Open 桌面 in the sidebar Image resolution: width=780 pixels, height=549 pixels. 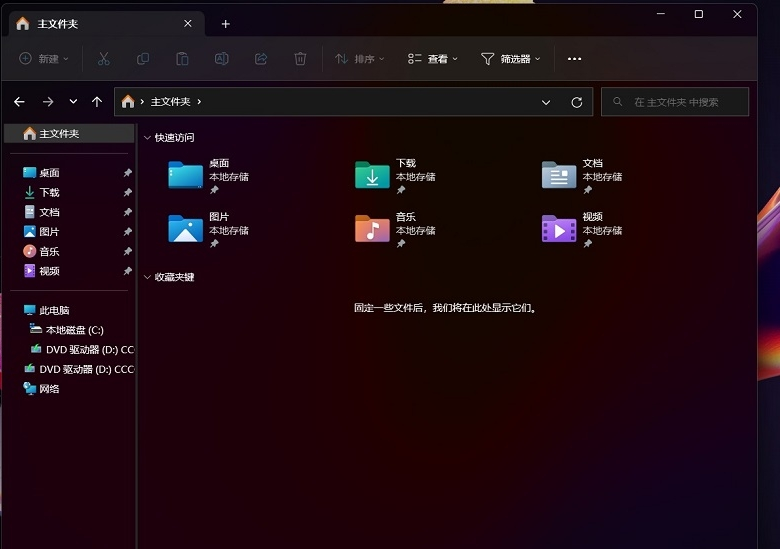pos(49,173)
